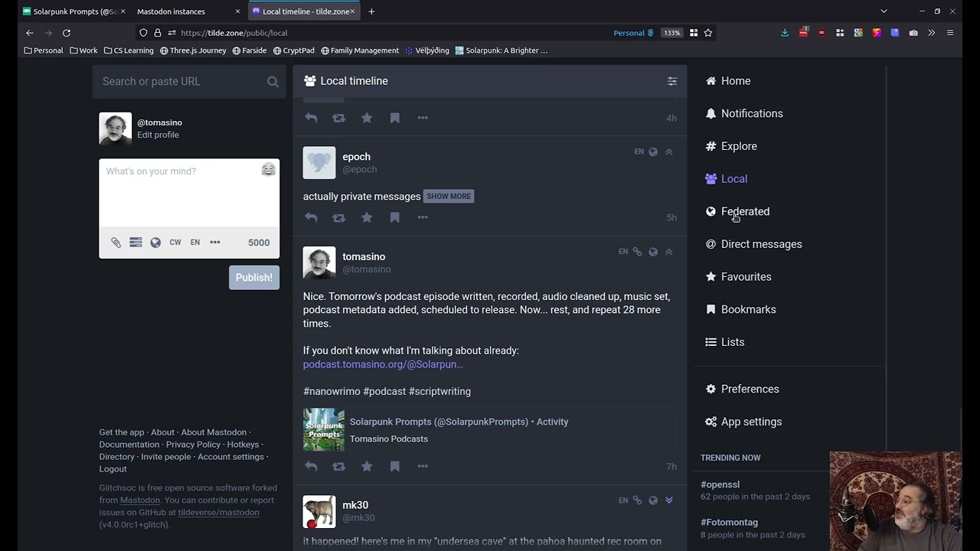The width and height of the screenshot is (980, 551).
Task: Open trending hashtag #Fotomontag
Action: (x=729, y=522)
